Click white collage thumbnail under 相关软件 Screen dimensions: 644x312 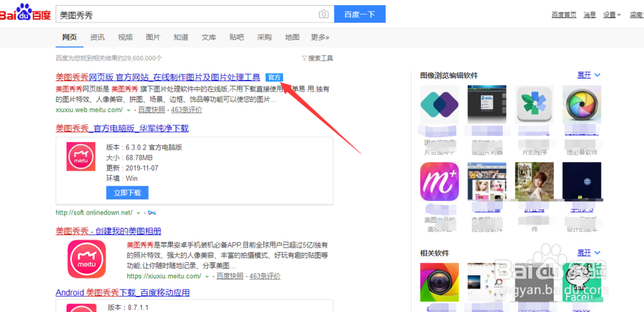click(487, 282)
